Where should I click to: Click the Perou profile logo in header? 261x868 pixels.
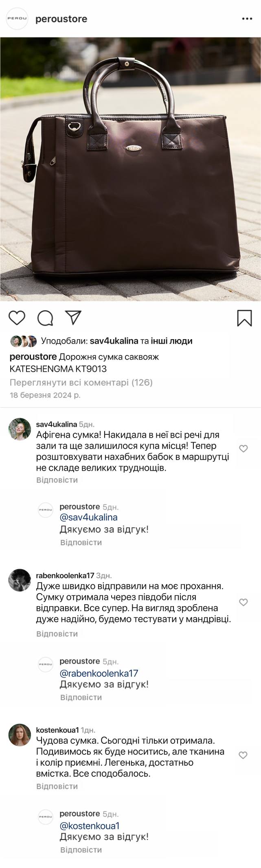click(17, 19)
